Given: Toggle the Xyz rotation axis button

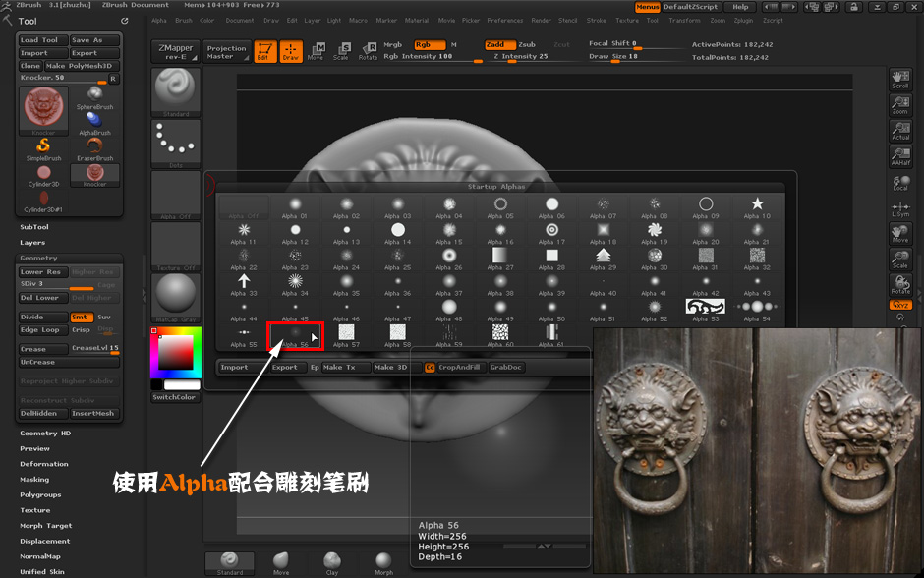Looking at the screenshot, I should click(x=900, y=305).
